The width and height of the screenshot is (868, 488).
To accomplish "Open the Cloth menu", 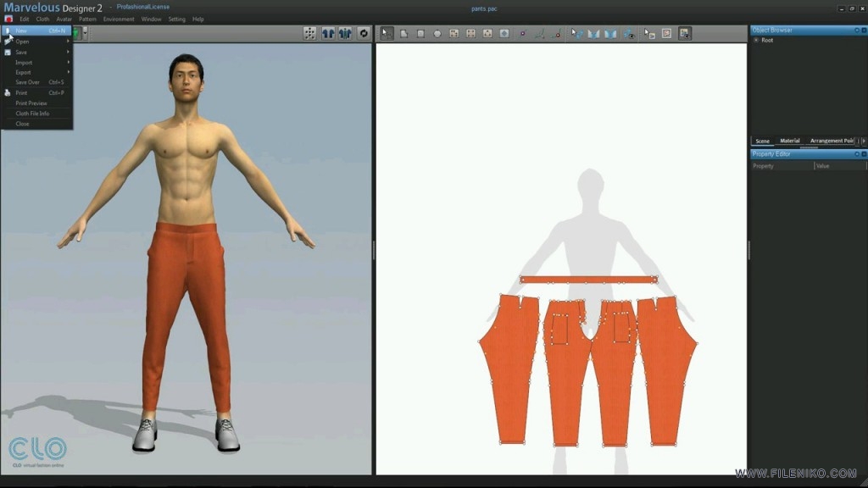I will (x=42, y=19).
